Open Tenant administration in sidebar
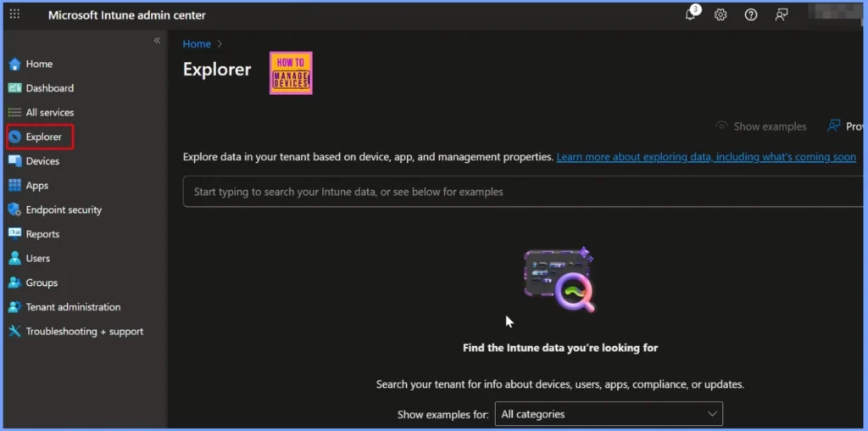The width and height of the screenshot is (868, 431). click(73, 307)
